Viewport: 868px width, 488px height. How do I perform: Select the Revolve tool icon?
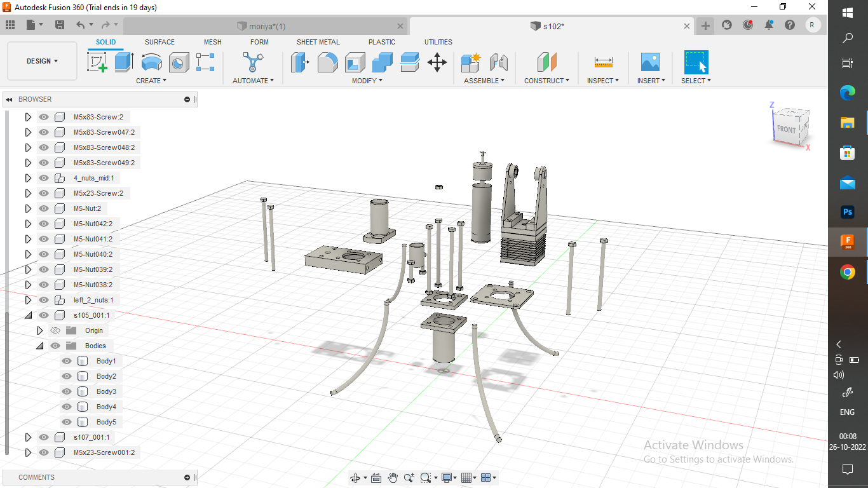[x=151, y=62]
